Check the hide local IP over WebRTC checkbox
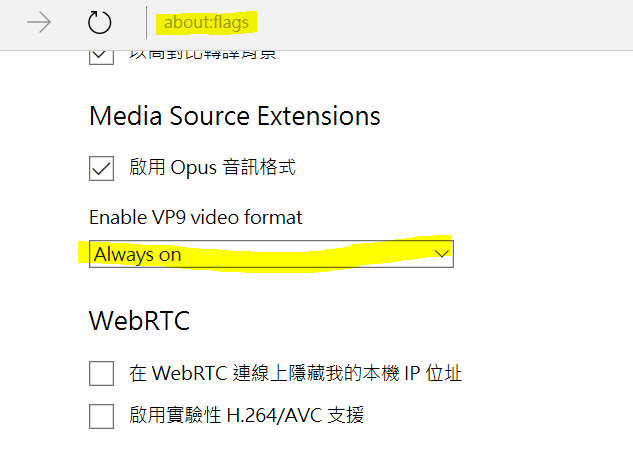The image size is (633, 456). [101, 373]
